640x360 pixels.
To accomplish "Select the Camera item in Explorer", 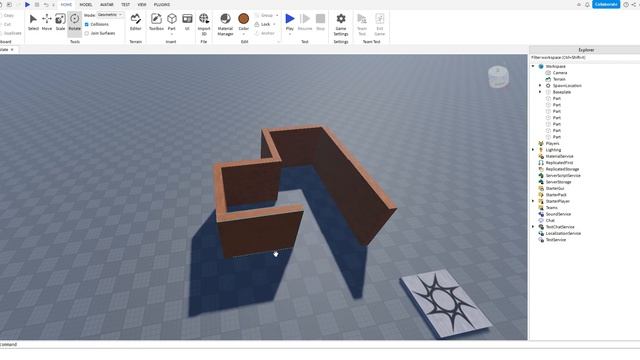I will [x=560, y=73].
